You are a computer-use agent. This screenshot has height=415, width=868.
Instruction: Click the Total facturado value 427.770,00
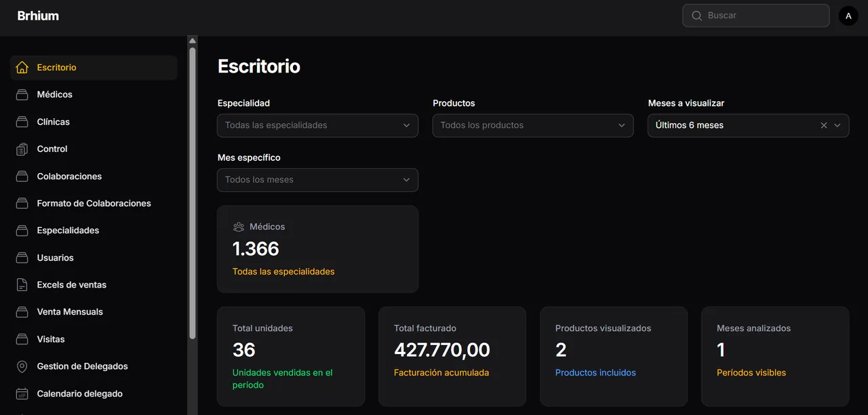(x=442, y=350)
